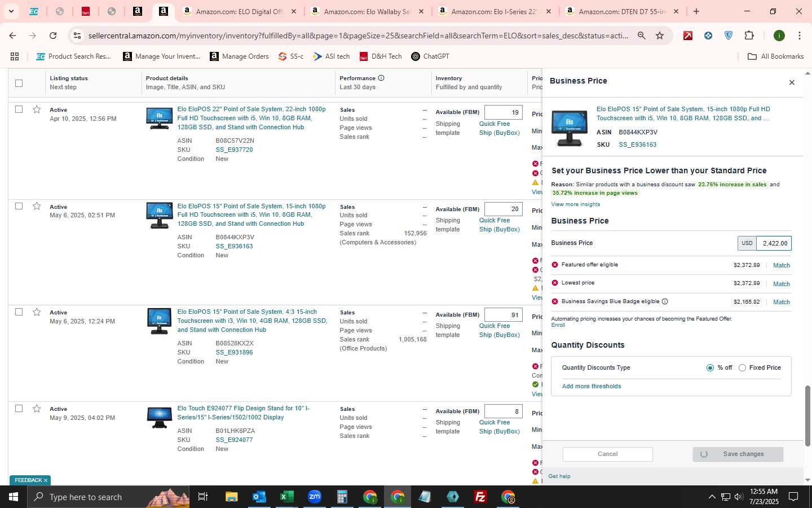Click Match for Lowest price
This screenshot has height=508, width=812.
[x=781, y=284]
